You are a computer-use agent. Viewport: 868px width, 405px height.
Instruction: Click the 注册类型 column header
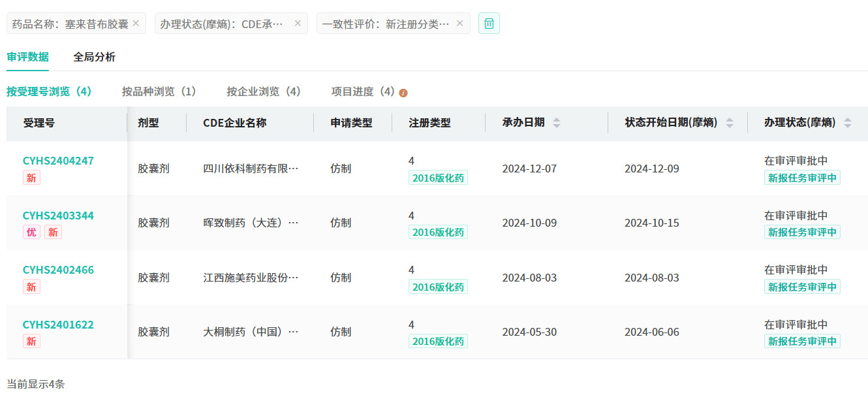click(x=429, y=123)
